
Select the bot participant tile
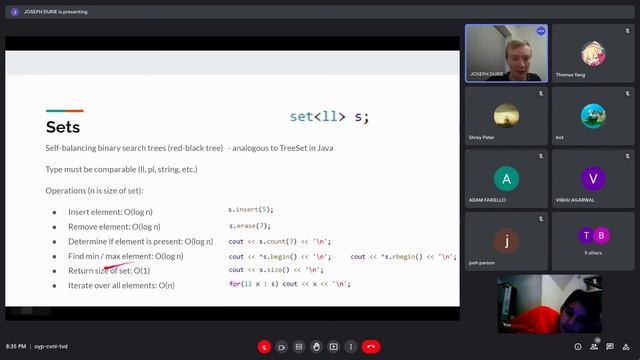[593, 116]
